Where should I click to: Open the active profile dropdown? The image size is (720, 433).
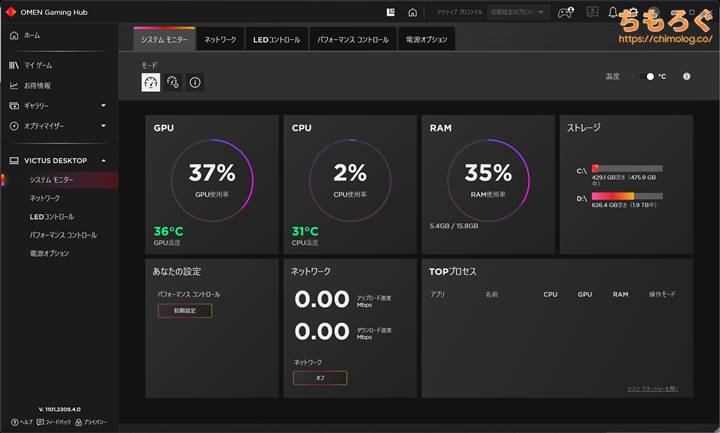pos(518,12)
